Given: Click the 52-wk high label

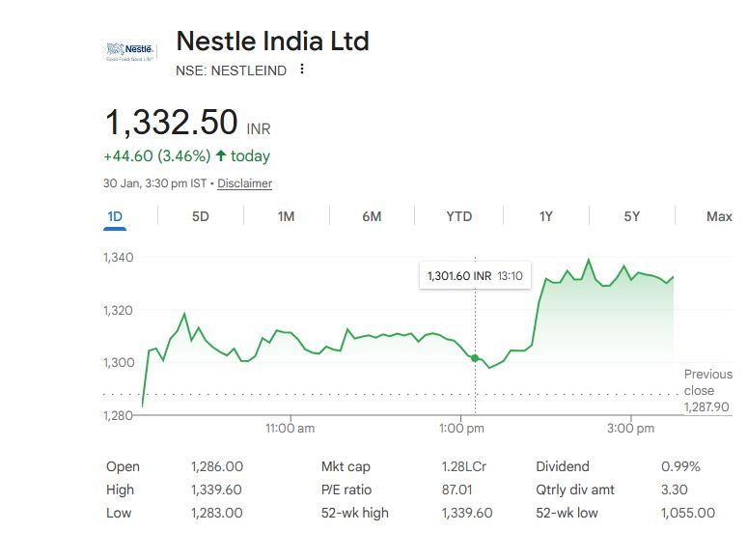Looking at the screenshot, I should (x=354, y=513).
